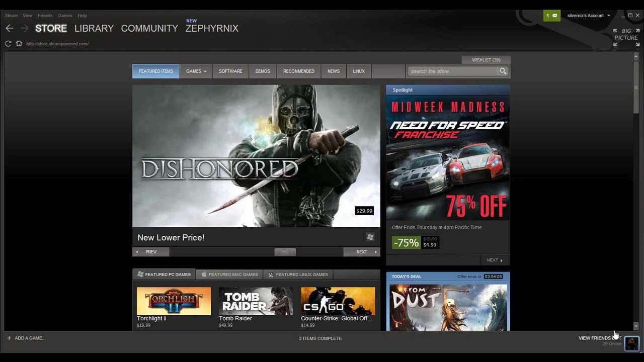Screen dimensions: 644x362
Task: Switch to Featured PC Games tab
Action: [x=164, y=275]
